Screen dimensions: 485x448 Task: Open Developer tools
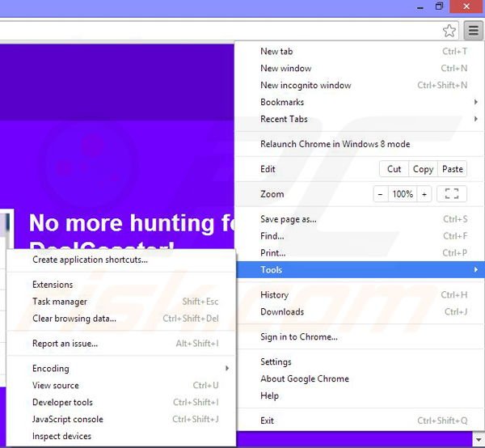[x=121, y=402]
